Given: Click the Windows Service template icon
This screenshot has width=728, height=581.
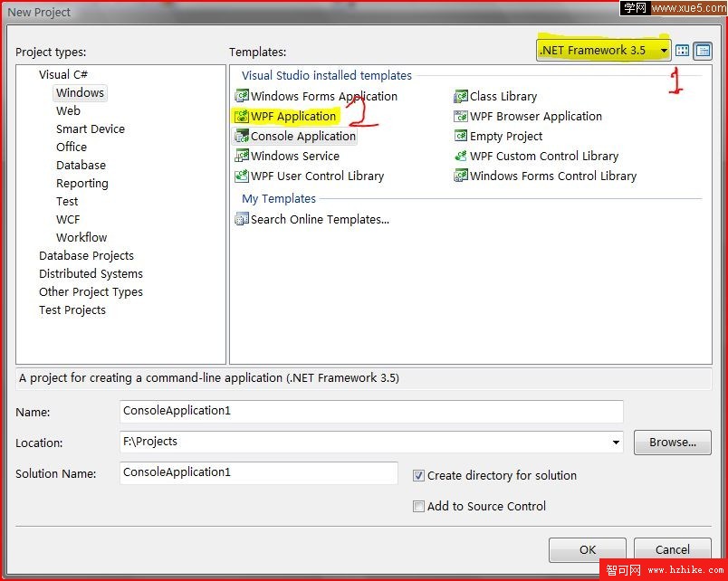Looking at the screenshot, I should point(242,156).
